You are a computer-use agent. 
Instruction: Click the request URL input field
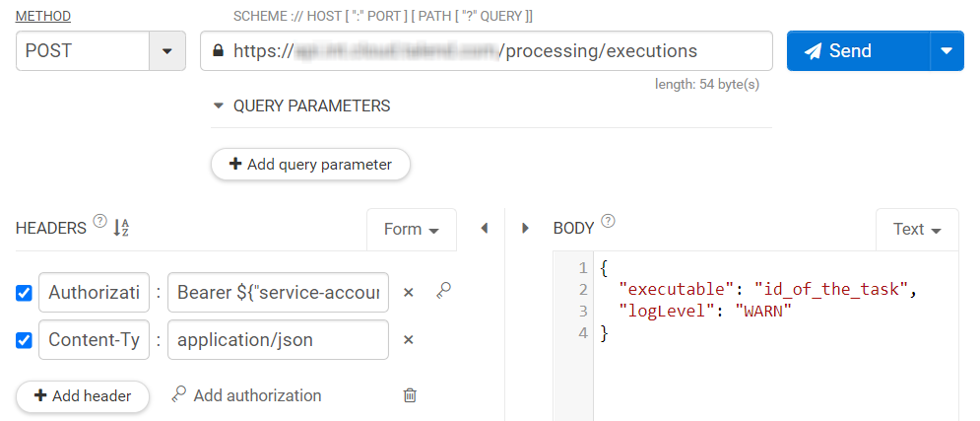point(487,50)
